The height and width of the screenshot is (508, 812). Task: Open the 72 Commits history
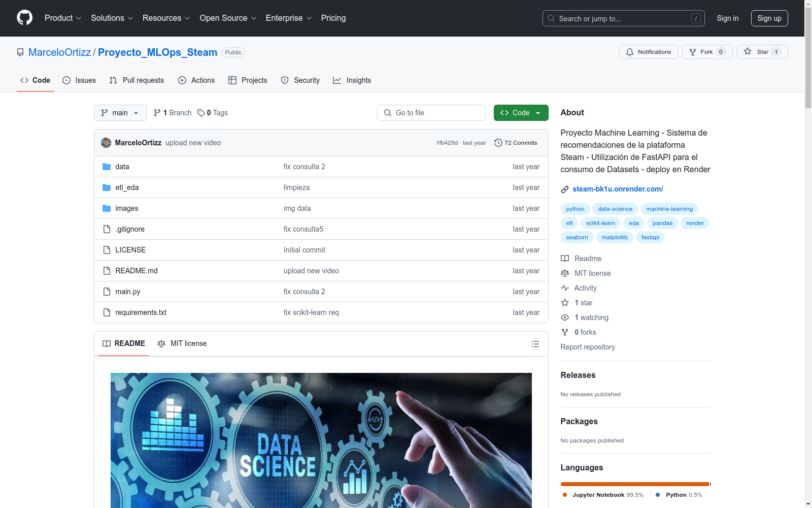(516, 143)
